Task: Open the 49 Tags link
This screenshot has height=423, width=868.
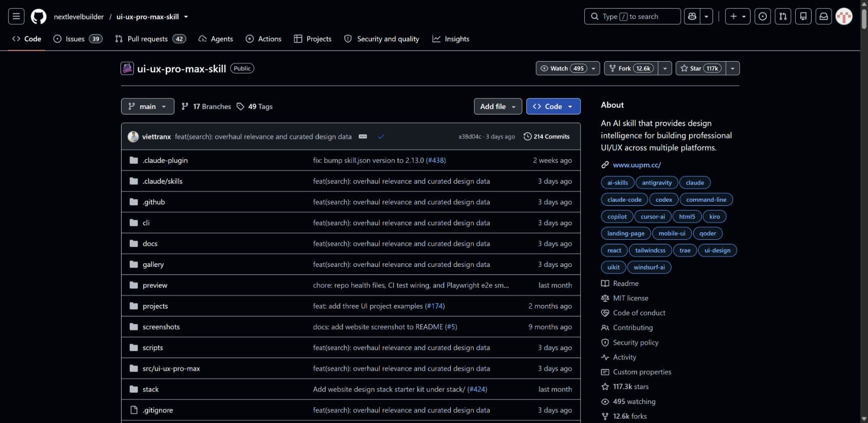Action: tap(254, 106)
